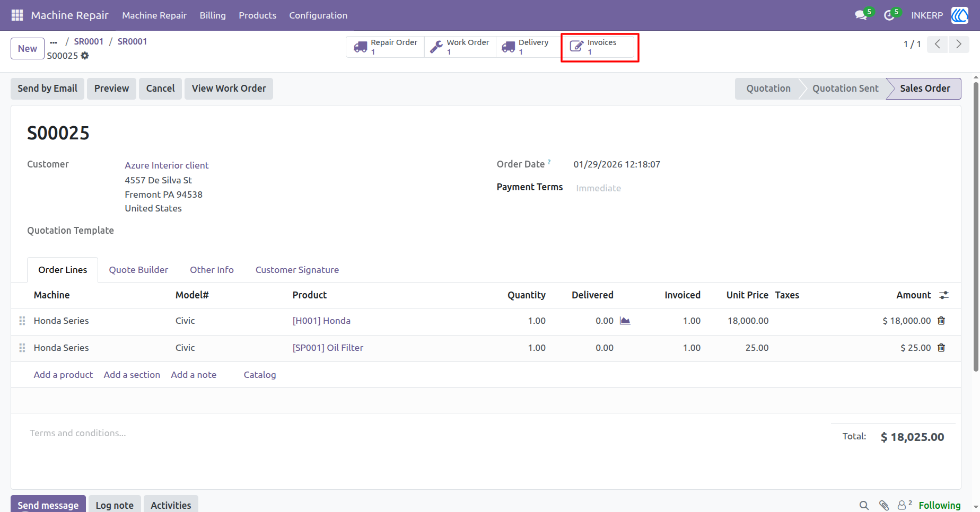Viewport: 980px width, 512px height.
Task: Switch to the Quote Builder tab
Action: tap(138, 270)
